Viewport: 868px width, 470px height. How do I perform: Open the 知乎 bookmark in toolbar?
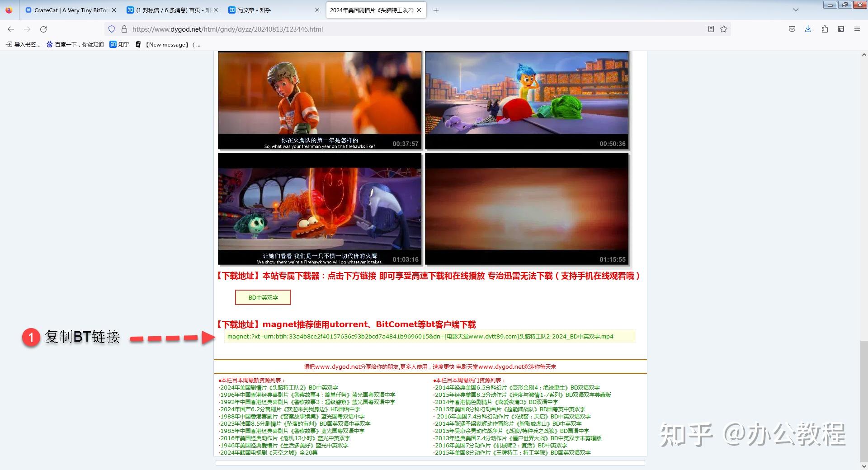pos(119,44)
